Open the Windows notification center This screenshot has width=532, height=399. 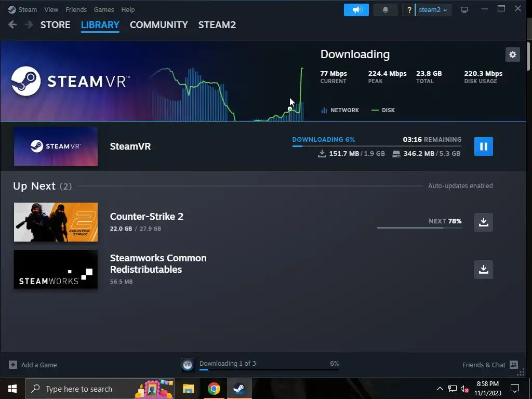(x=515, y=389)
